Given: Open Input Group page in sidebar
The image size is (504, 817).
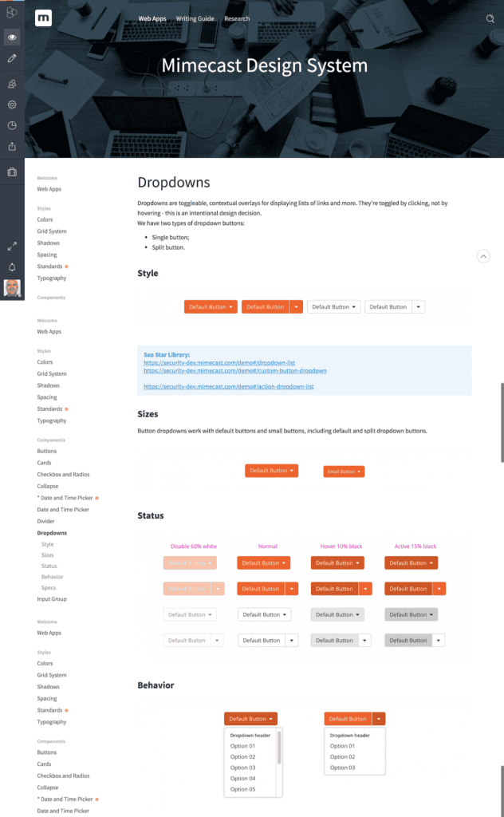Looking at the screenshot, I should click(x=52, y=598).
